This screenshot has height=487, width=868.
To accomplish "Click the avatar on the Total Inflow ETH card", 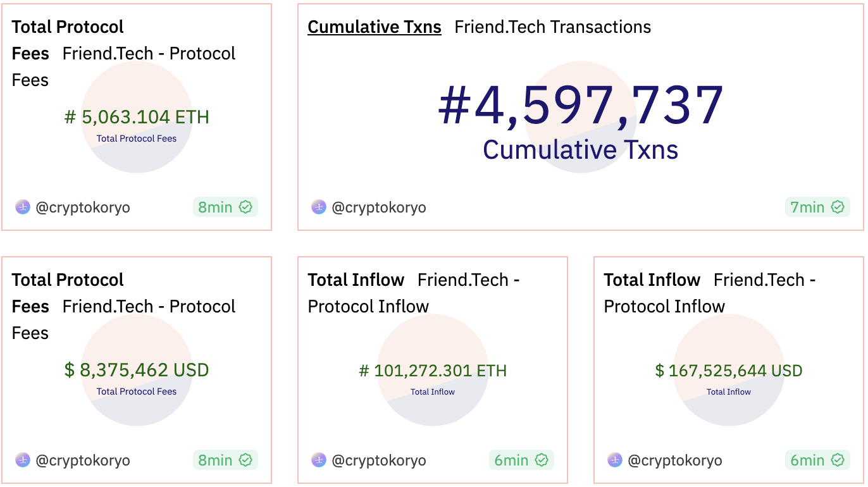I will (318, 460).
